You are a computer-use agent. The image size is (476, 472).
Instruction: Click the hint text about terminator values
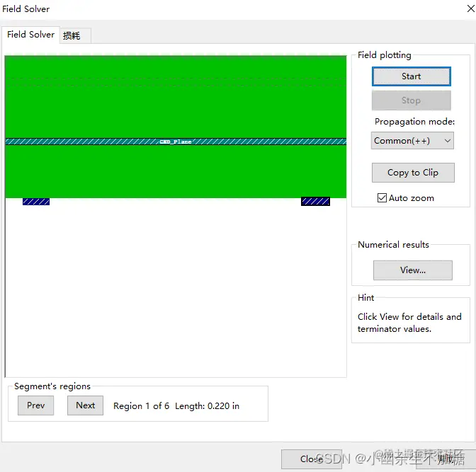coord(409,323)
